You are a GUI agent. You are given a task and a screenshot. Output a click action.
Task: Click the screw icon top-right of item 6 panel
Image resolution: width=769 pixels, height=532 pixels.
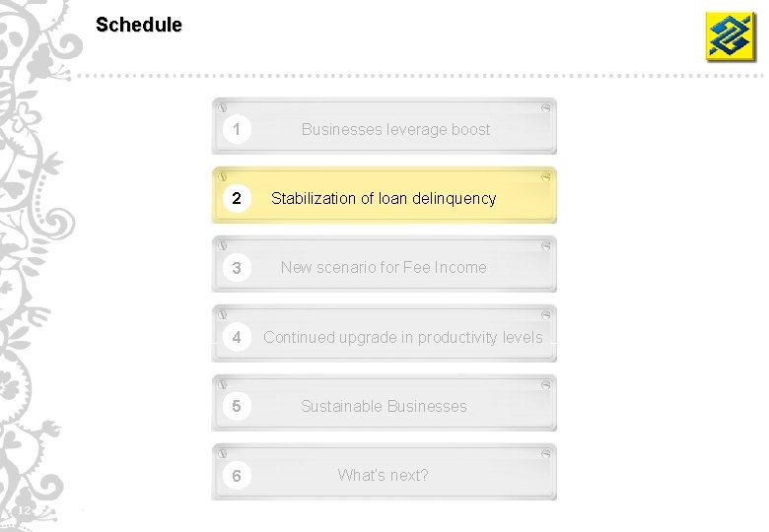(545, 453)
